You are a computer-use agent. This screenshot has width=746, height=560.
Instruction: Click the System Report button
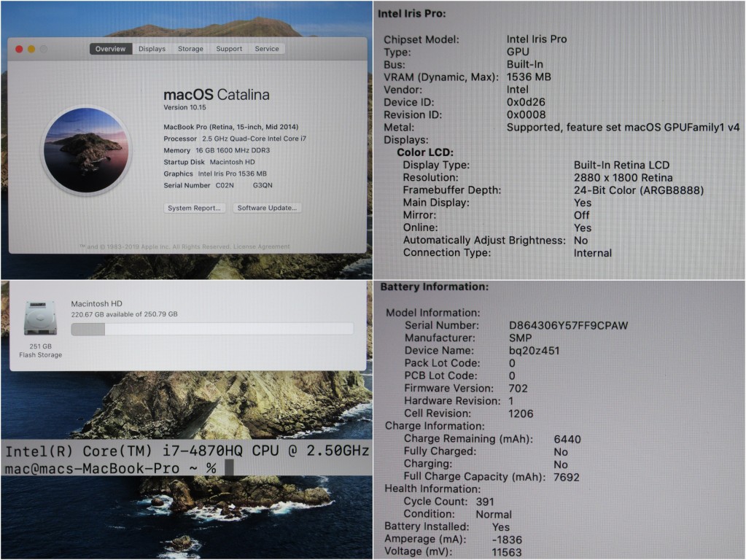[x=194, y=208]
